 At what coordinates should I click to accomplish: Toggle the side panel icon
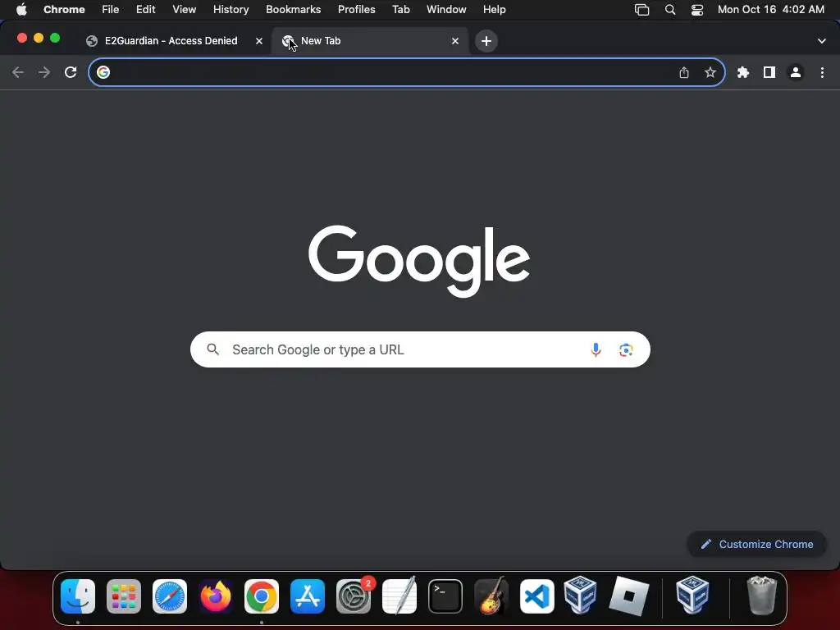pyautogui.click(x=769, y=72)
